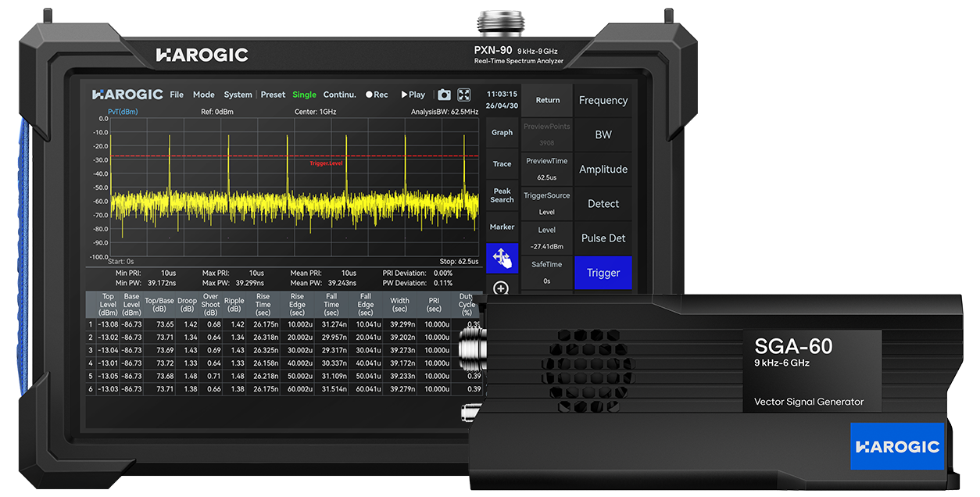980x497 pixels.
Task: Click the Rise Time column header
Action: coord(263,305)
